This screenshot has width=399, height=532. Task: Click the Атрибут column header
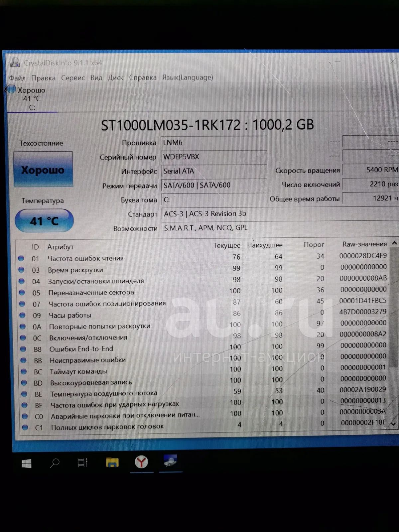coord(60,247)
